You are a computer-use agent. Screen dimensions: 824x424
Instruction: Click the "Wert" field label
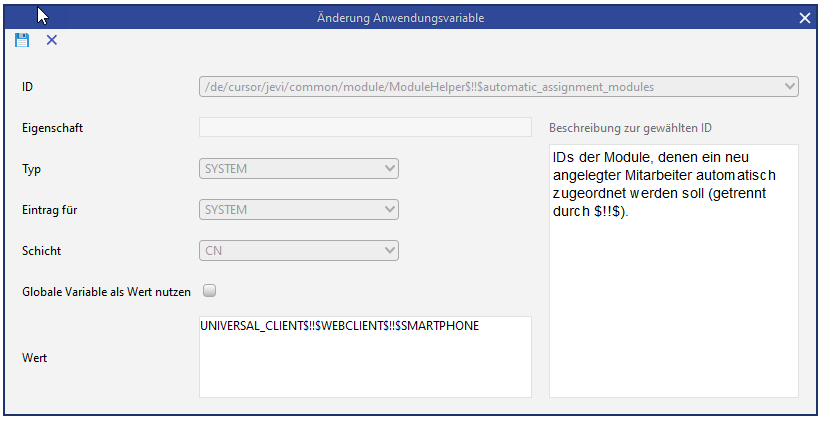coord(33,356)
